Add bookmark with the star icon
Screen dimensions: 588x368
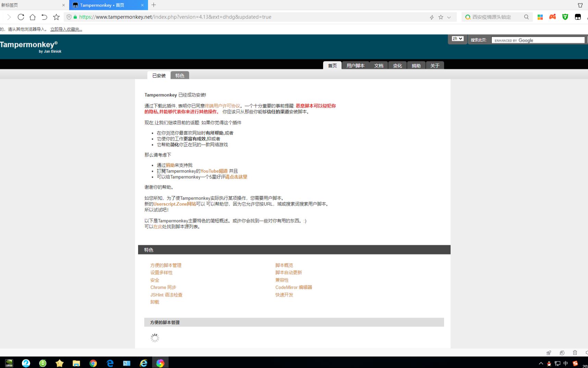[56, 17]
